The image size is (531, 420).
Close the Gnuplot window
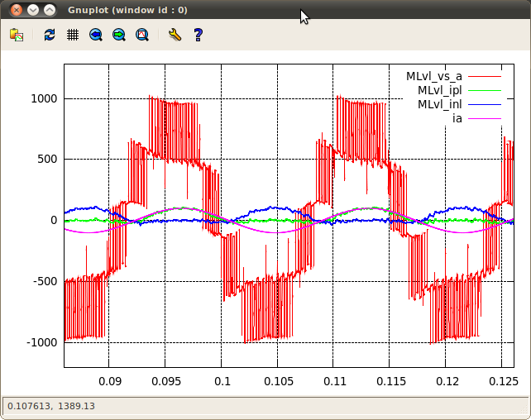[17, 10]
